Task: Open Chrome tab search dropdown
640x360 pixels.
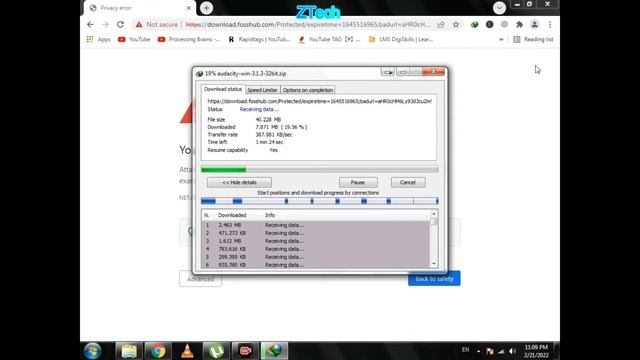Action: [499, 8]
